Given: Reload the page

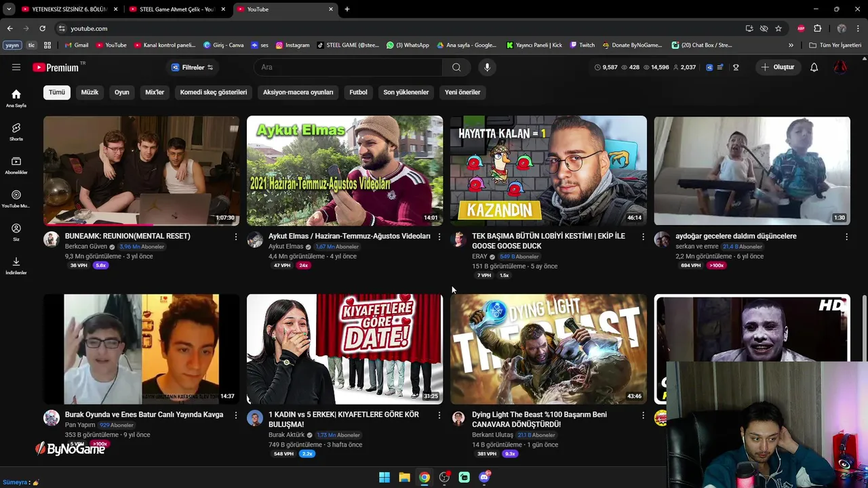Looking at the screenshot, I should click(x=42, y=28).
